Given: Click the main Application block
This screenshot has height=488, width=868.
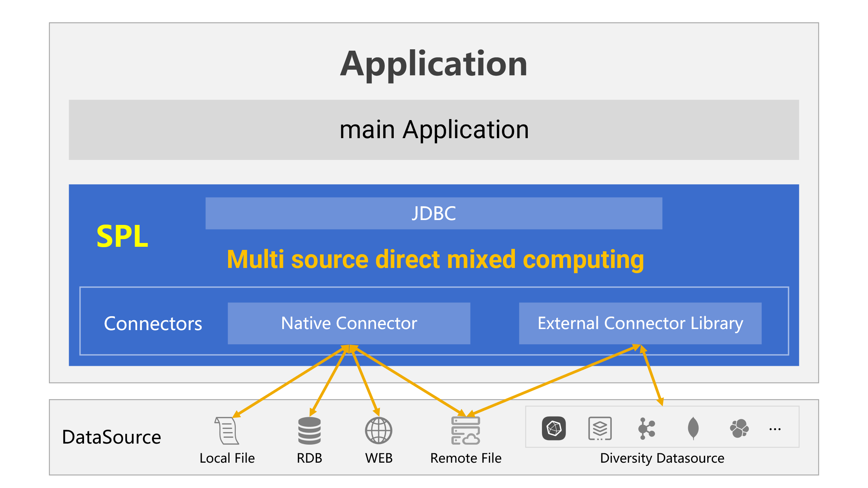Looking at the screenshot, I should pyautogui.click(x=434, y=130).
